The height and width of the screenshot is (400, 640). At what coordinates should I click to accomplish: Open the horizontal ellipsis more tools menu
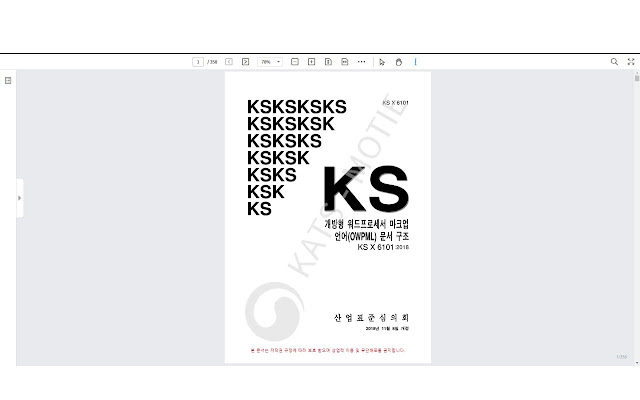361,62
